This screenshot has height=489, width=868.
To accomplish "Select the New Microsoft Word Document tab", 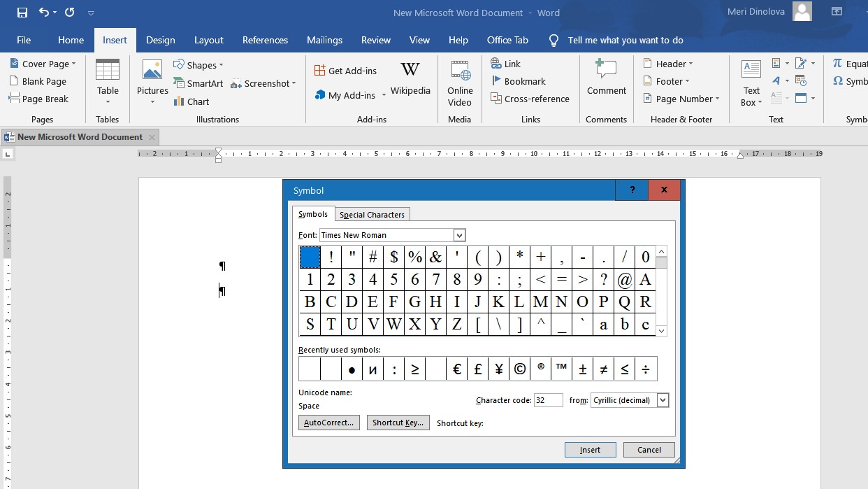I will (x=80, y=137).
